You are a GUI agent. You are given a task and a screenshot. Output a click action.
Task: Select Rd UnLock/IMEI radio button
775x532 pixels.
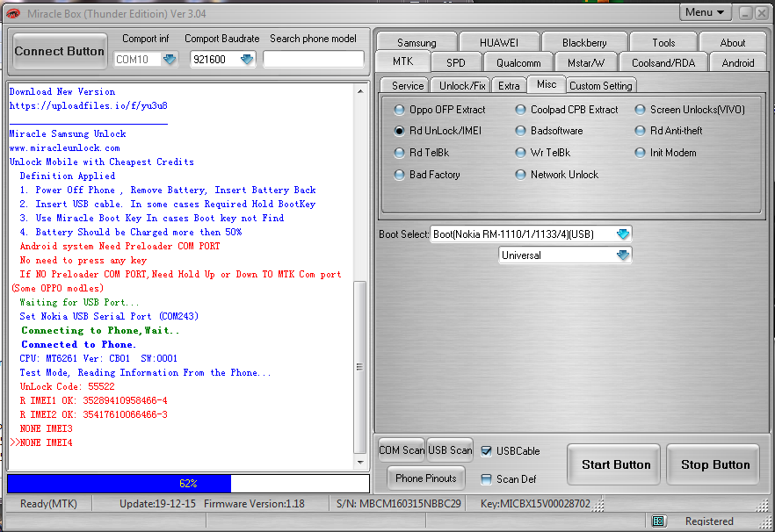[399, 131]
